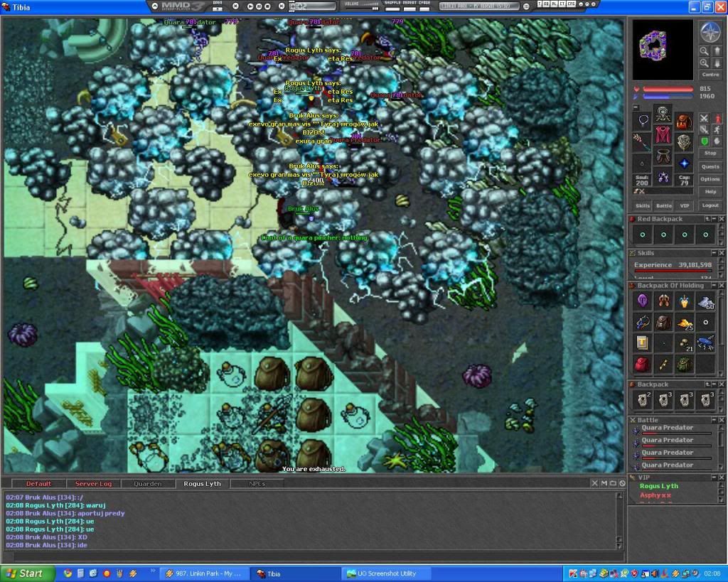Click the Centre button under the minimap
Viewport: 728px width, 582px height.
710,74
